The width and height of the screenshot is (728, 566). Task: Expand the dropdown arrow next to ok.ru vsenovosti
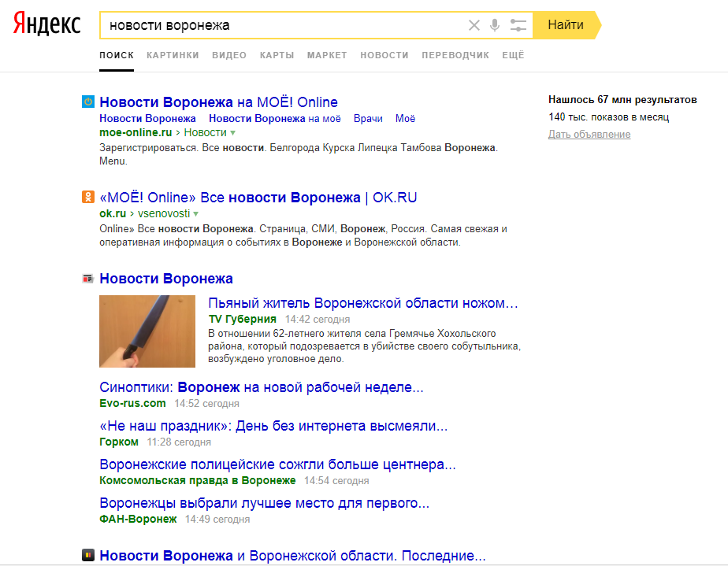point(196,214)
